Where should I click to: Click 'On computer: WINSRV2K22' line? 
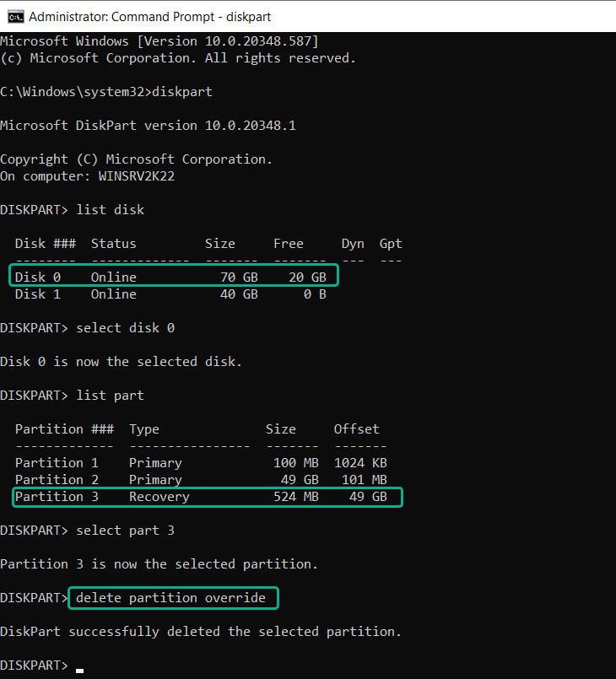pyautogui.click(x=87, y=176)
